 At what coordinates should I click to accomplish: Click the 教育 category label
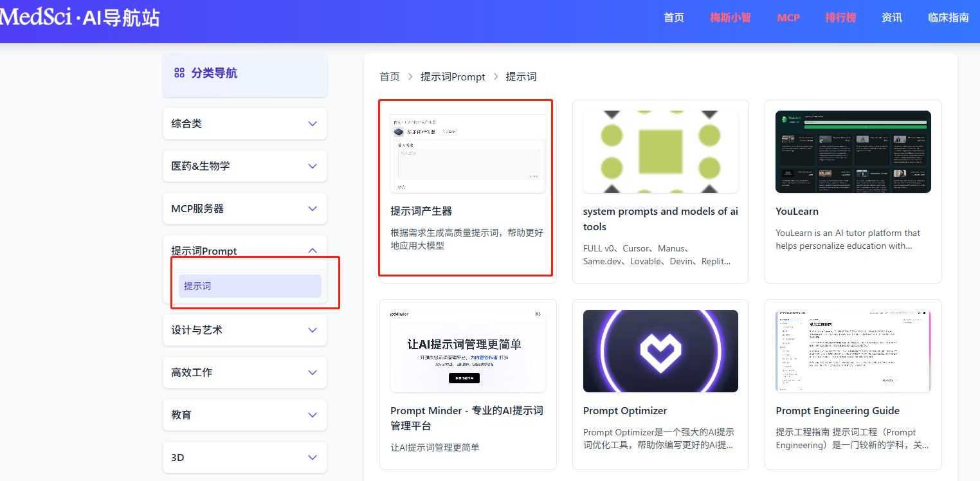pos(181,415)
